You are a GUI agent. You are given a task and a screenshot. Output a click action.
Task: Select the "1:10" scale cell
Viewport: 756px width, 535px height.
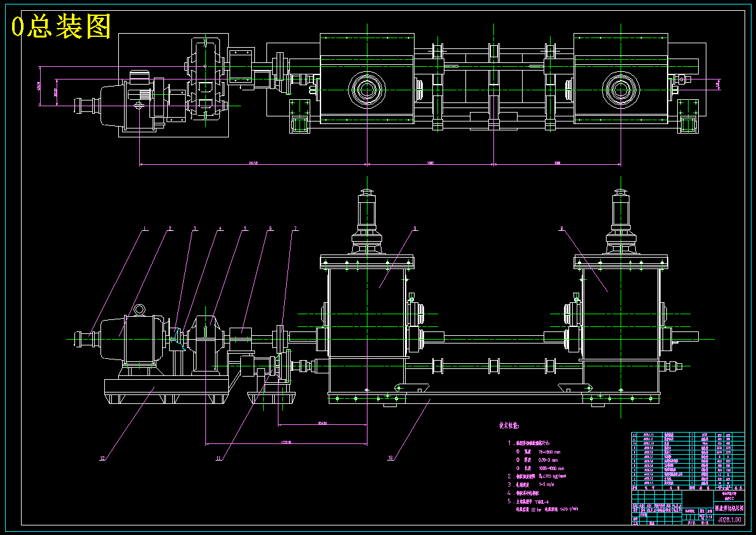click(x=709, y=517)
